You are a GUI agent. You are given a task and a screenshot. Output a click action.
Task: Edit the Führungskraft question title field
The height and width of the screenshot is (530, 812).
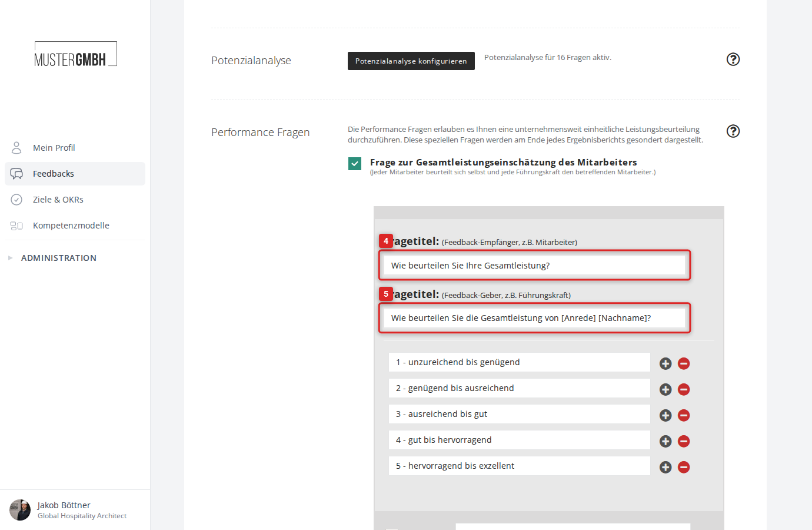tap(534, 318)
